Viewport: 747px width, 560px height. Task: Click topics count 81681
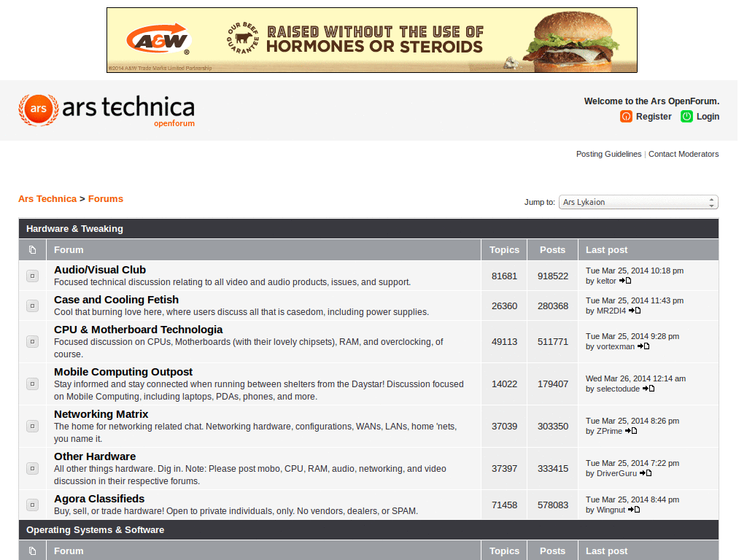pos(505,276)
